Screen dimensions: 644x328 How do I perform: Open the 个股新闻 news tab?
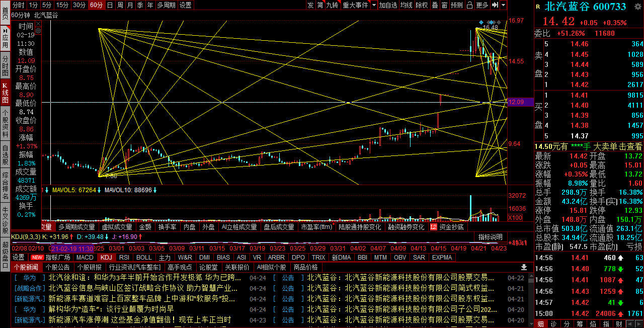(26, 267)
